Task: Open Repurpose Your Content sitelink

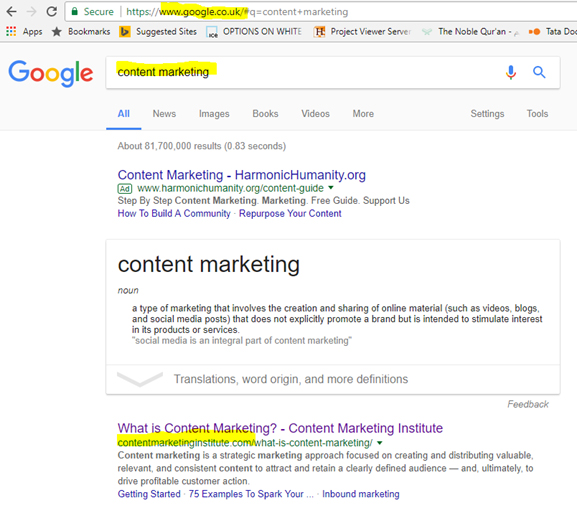Action: point(290,214)
